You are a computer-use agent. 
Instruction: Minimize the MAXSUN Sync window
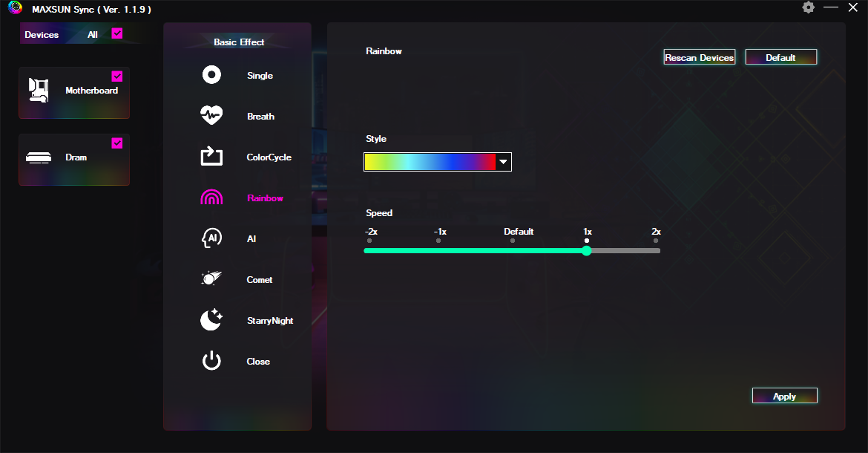(x=831, y=7)
